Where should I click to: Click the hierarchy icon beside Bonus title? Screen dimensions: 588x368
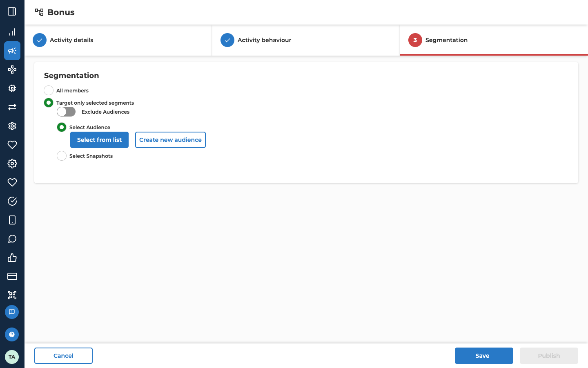39,12
